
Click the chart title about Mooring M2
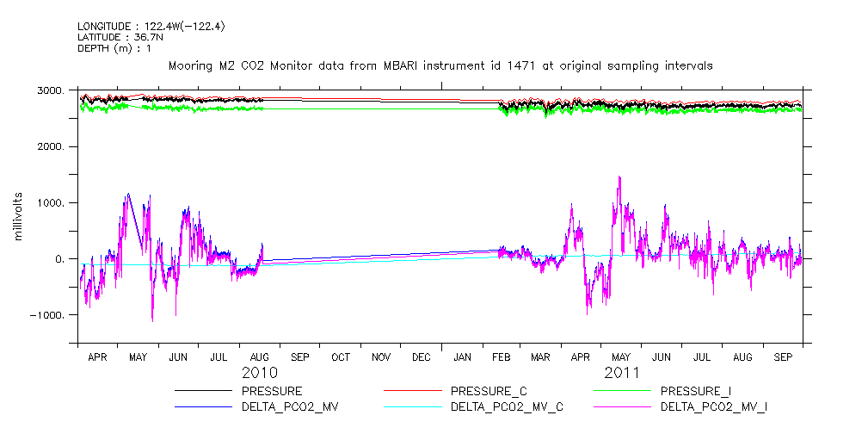pyautogui.click(x=440, y=65)
